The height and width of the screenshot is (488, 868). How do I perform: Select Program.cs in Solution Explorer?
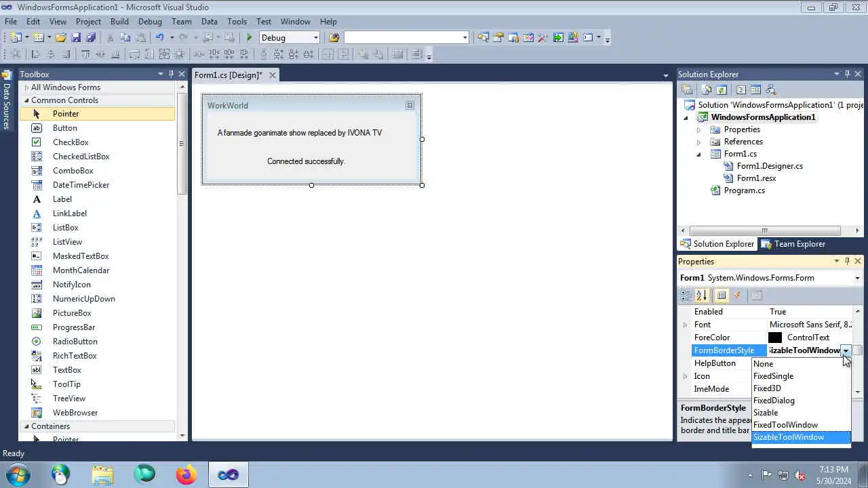[744, 190]
